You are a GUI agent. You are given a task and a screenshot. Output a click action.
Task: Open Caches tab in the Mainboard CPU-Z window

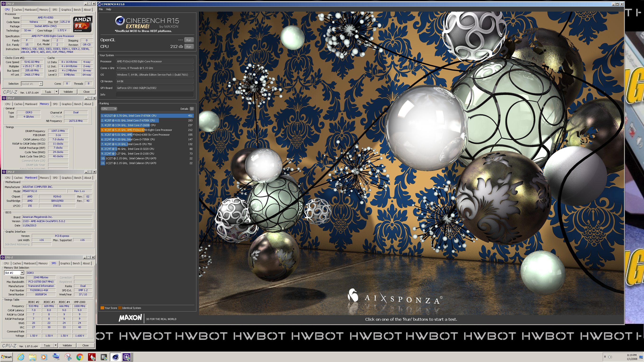pos(18,178)
